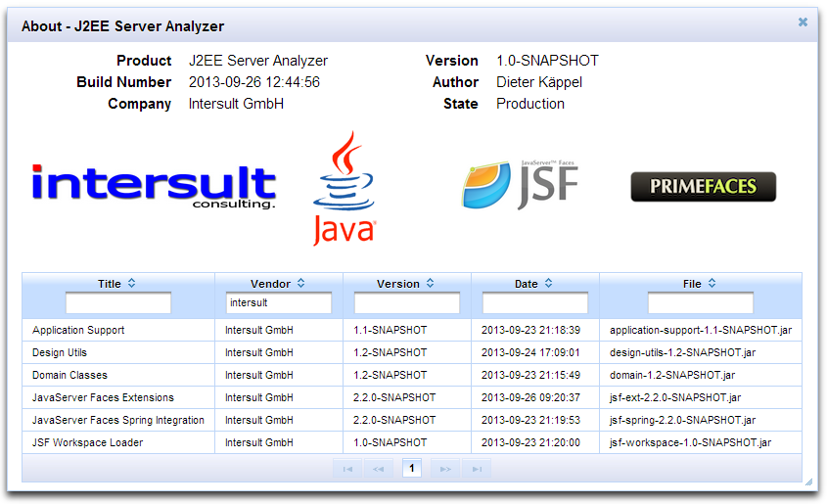Click the File filter input field
Screen dimensions: 827x504
pyautogui.click(x=701, y=303)
